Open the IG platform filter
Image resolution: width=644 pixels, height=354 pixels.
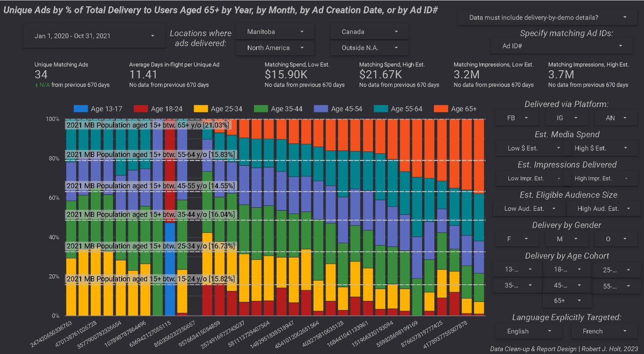point(566,118)
